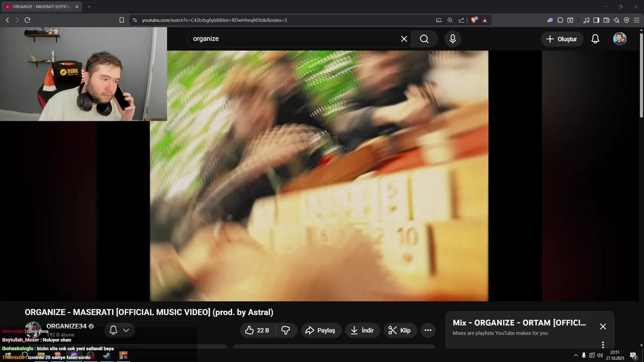Open the Brave Rewards triangle icon

(485, 20)
